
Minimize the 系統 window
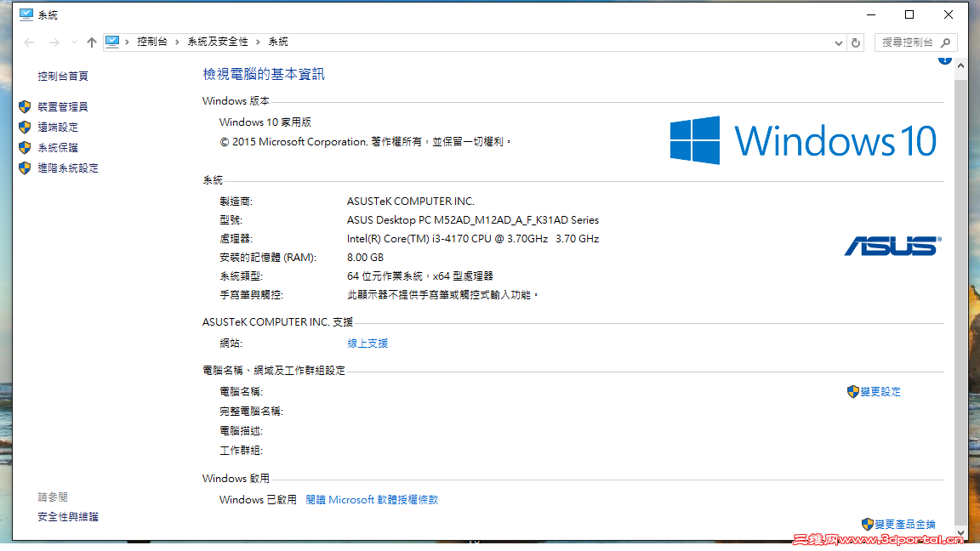pos(871,14)
